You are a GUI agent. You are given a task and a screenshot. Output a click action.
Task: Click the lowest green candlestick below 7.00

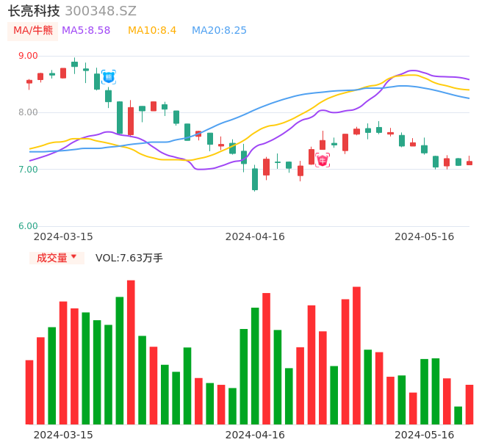(255, 179)
